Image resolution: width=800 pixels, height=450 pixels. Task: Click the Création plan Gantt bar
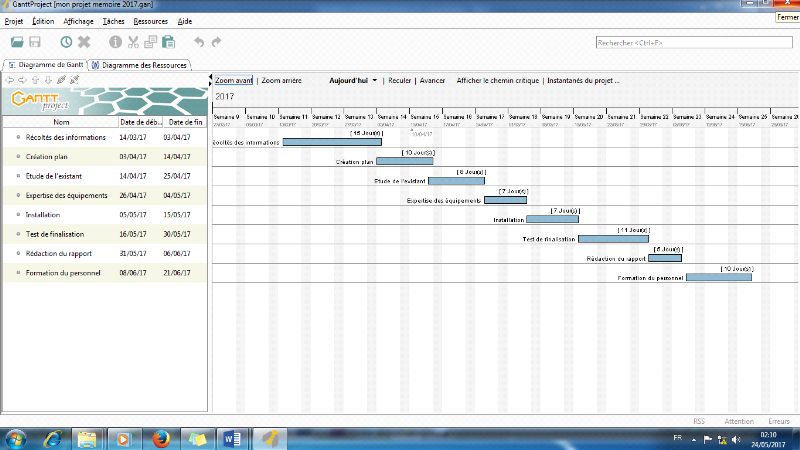pyautogui.click(x=405, y=161)
